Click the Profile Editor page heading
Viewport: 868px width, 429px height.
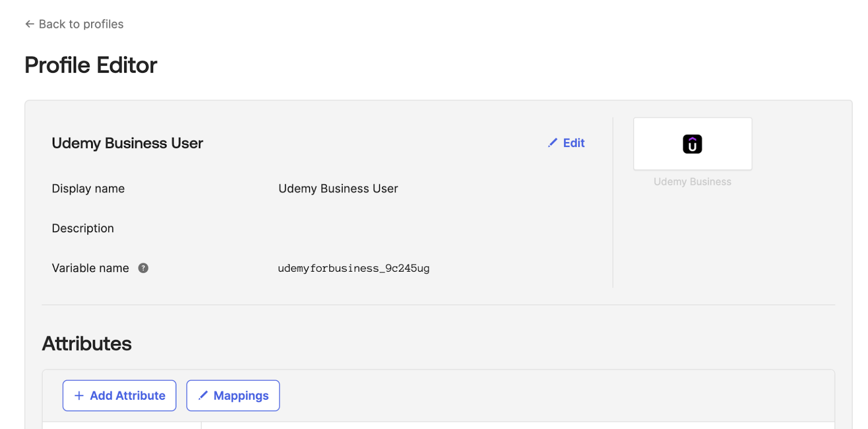coord(91,65)
